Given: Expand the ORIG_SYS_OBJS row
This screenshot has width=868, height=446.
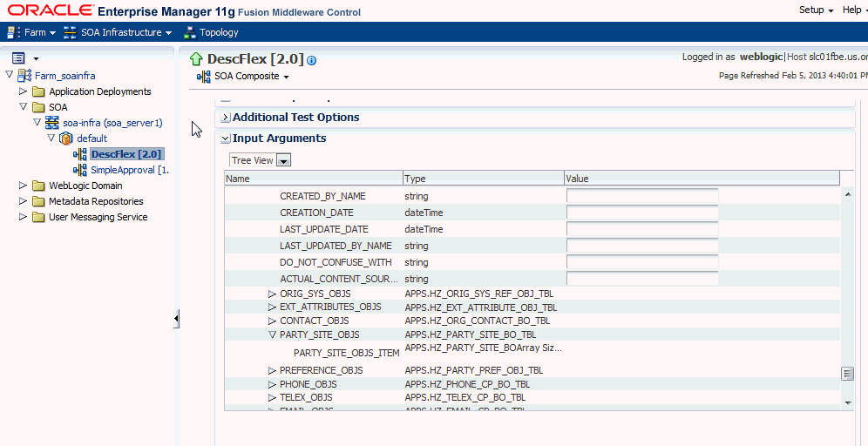Looking at the screenshot, I should pyautogui.click(x=272, y=294).
